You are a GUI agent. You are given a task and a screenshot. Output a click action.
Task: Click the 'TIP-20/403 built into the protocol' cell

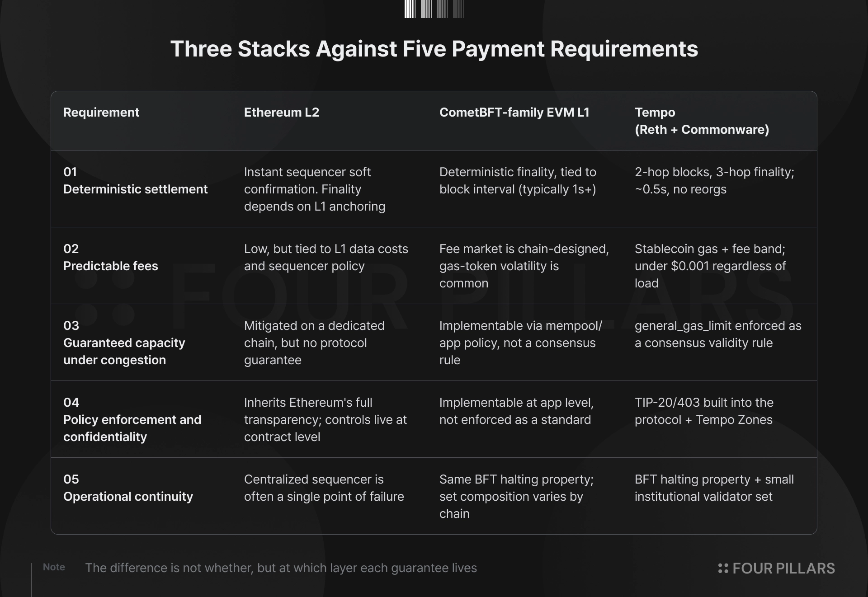[x=704, y=411]
